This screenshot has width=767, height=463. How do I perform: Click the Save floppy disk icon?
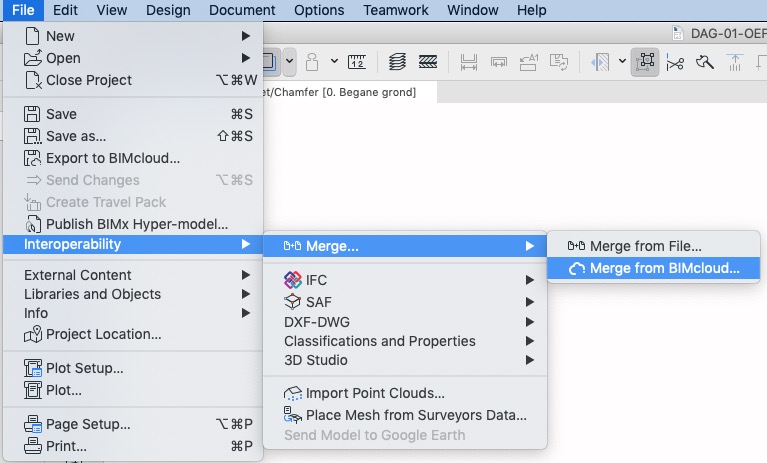tap(32, 114)
